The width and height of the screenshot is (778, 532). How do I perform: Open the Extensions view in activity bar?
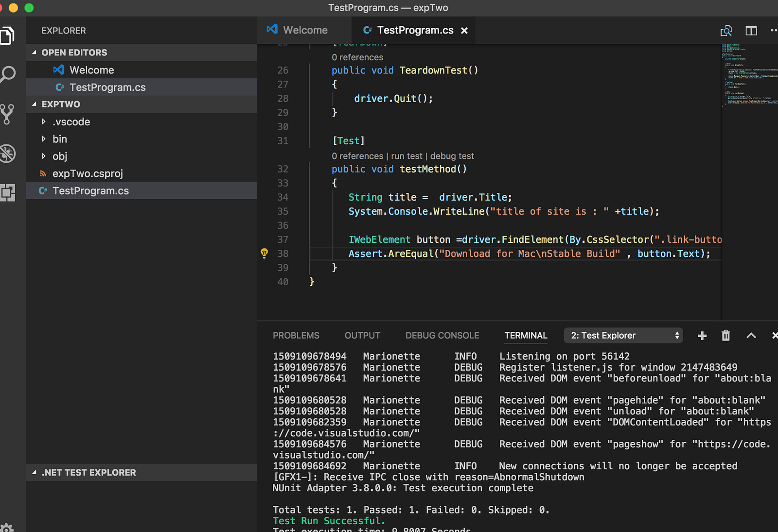point(7,193)
